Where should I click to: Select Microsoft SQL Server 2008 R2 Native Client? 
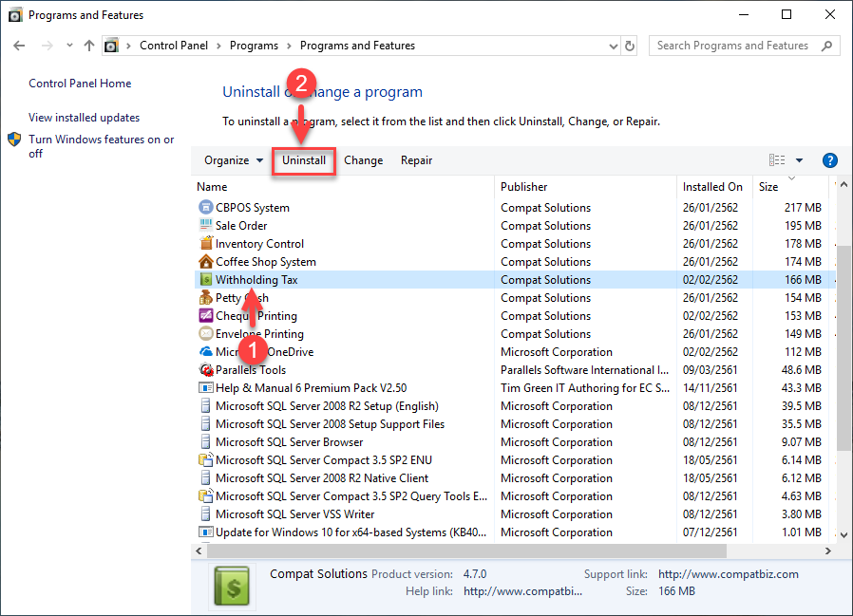click(515, 478)
